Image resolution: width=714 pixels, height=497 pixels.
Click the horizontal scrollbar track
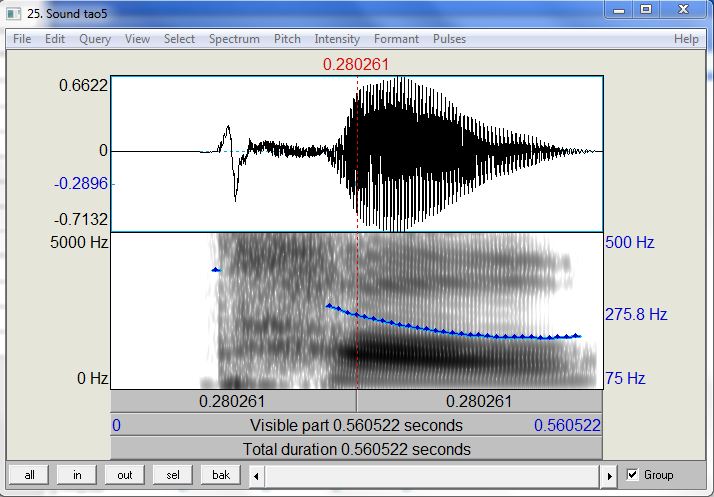click(433, 476)
